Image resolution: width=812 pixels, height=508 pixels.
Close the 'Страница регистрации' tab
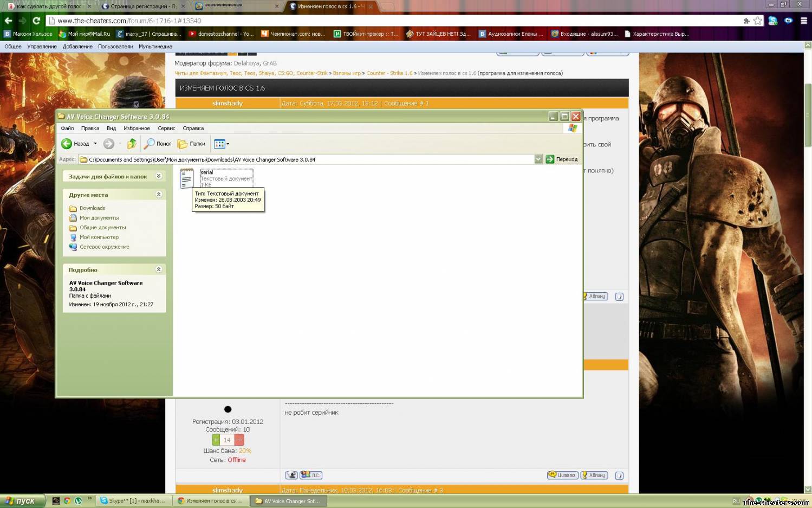183,7
